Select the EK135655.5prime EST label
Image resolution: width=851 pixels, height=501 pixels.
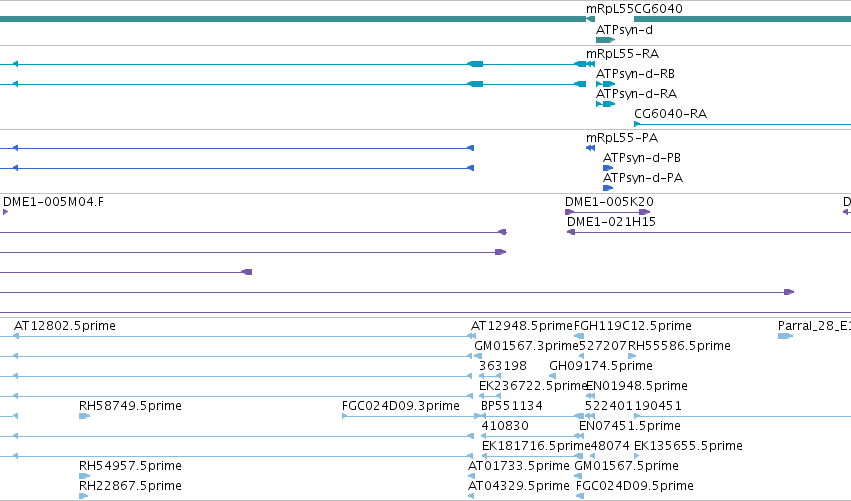[688, 446]
